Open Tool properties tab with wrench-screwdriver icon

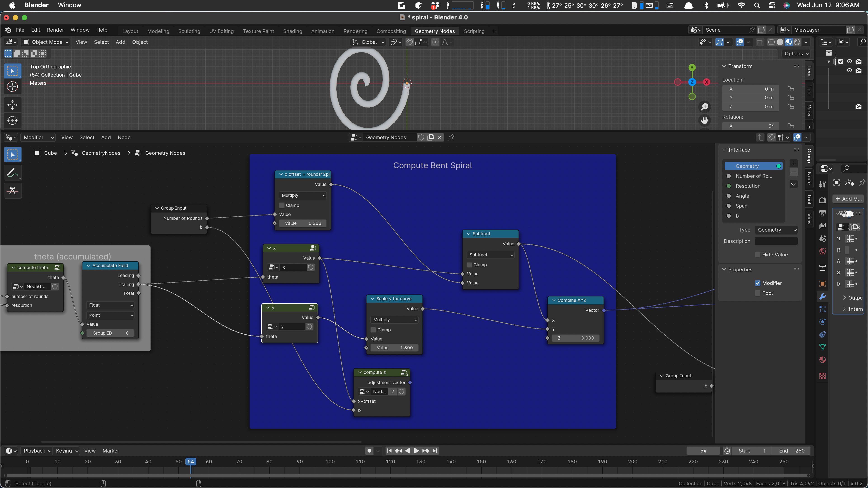[823, 184]
